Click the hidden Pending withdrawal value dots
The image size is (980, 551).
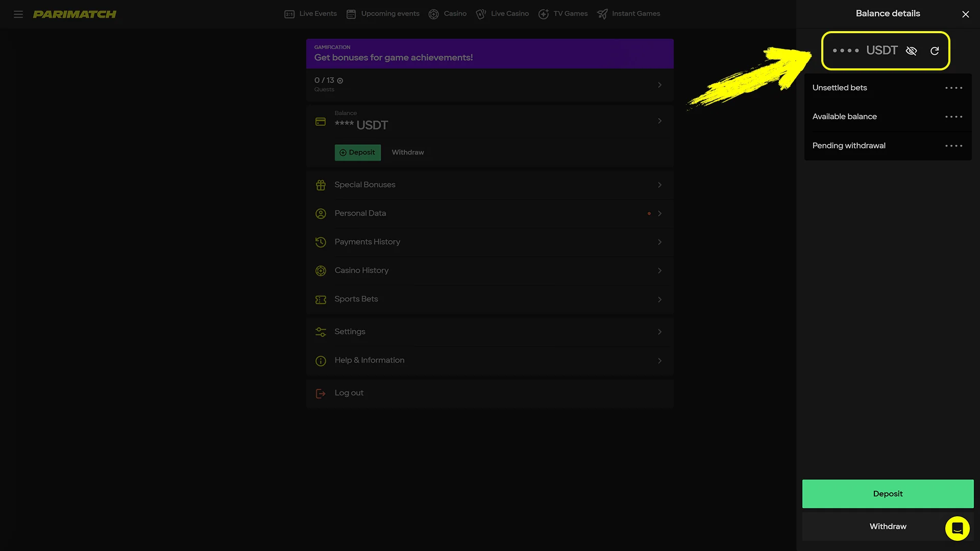click(953, 146)
